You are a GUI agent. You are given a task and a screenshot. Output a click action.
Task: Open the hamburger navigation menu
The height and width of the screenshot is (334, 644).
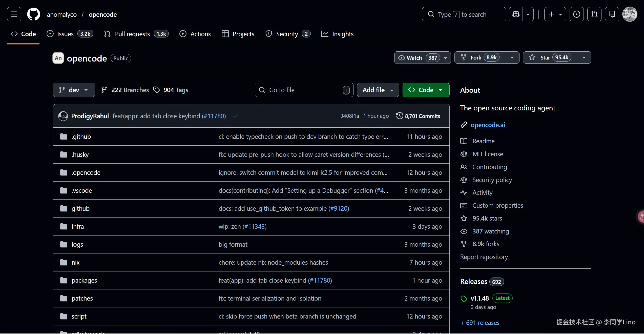(x=14, y=14)
